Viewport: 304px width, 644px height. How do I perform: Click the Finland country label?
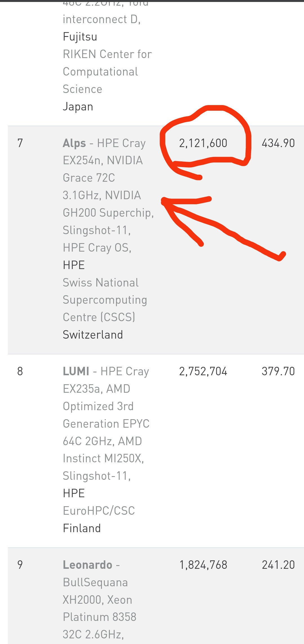coord(82,528)
